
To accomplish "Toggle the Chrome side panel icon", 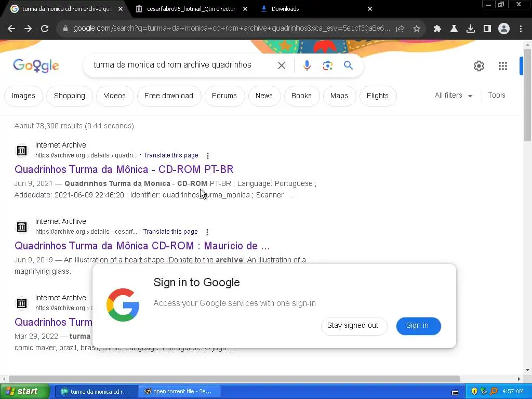I will click(x=487, y=29).
